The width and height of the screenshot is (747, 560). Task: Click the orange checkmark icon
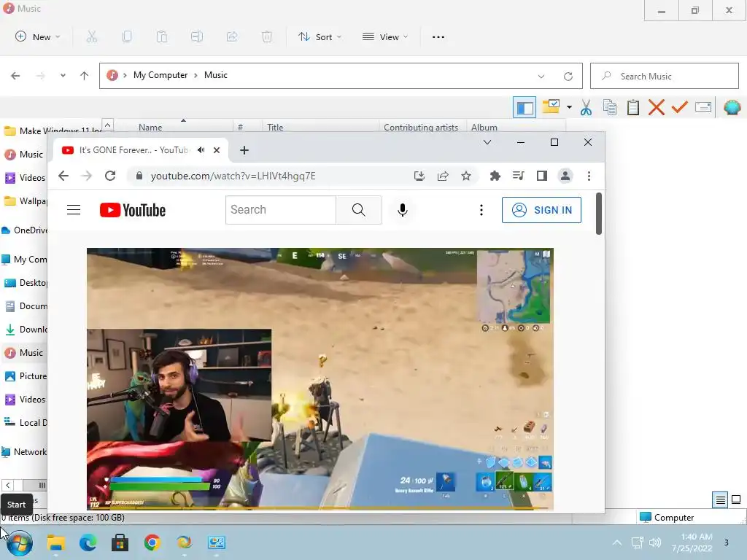pyautogui.click(x=679, y=108)
